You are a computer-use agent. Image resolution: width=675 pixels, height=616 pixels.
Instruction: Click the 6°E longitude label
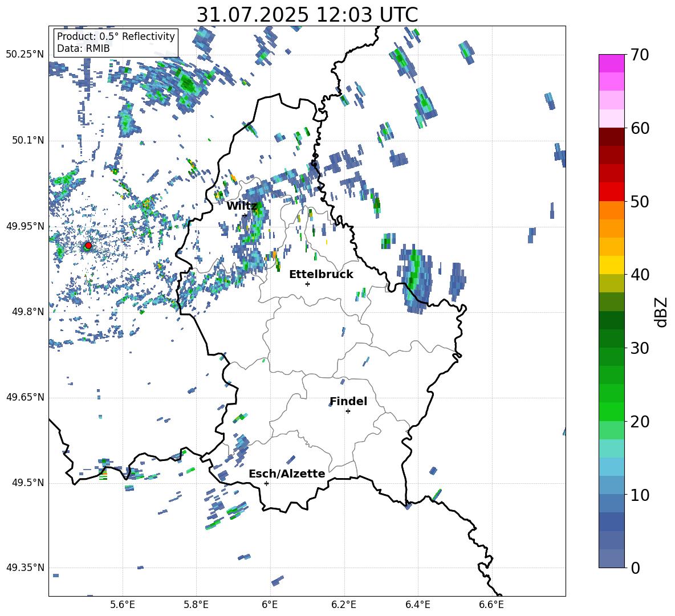tap(270, 605)
